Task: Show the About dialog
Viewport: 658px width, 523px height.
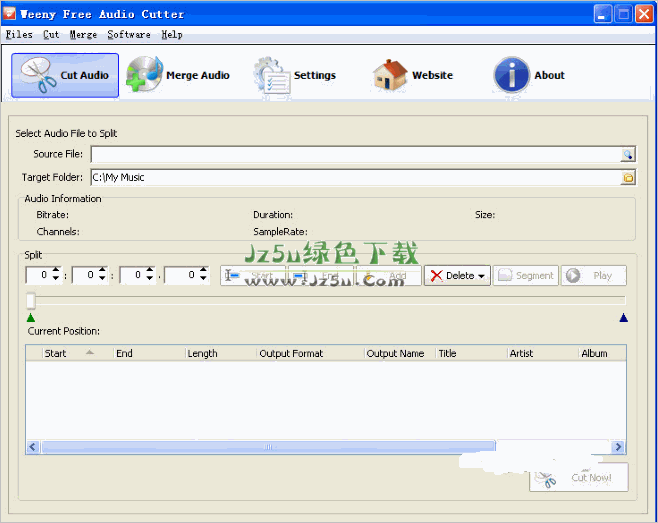Action: (x=529, y=76)
